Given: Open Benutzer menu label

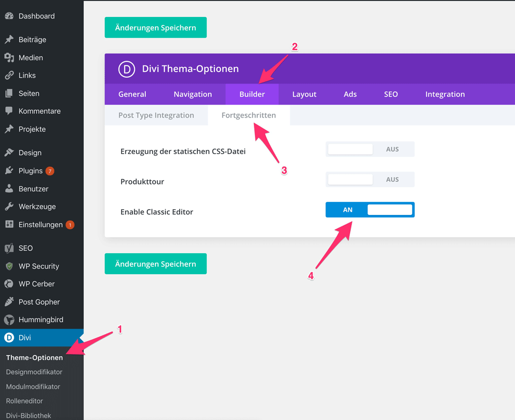Looking at the screenshot, I should (33, 189).
